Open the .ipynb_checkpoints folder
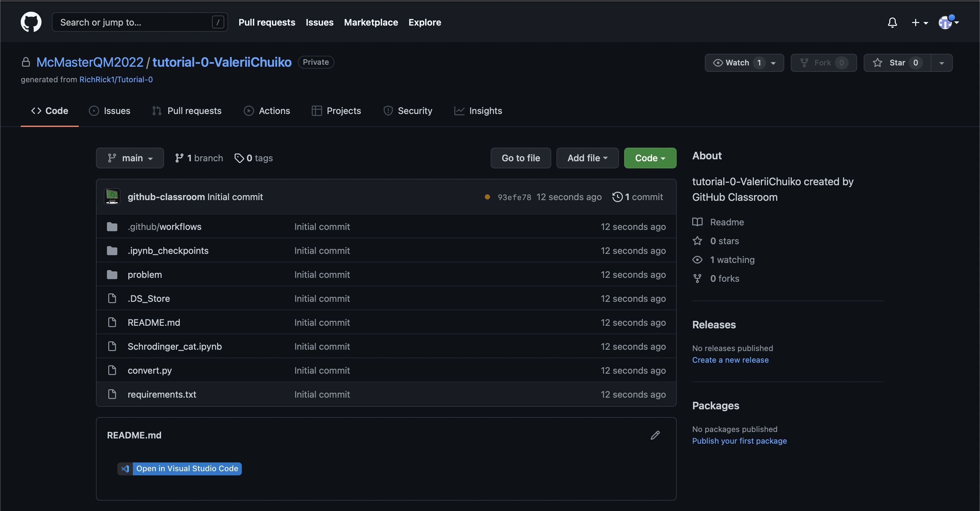 click(168, 251)
